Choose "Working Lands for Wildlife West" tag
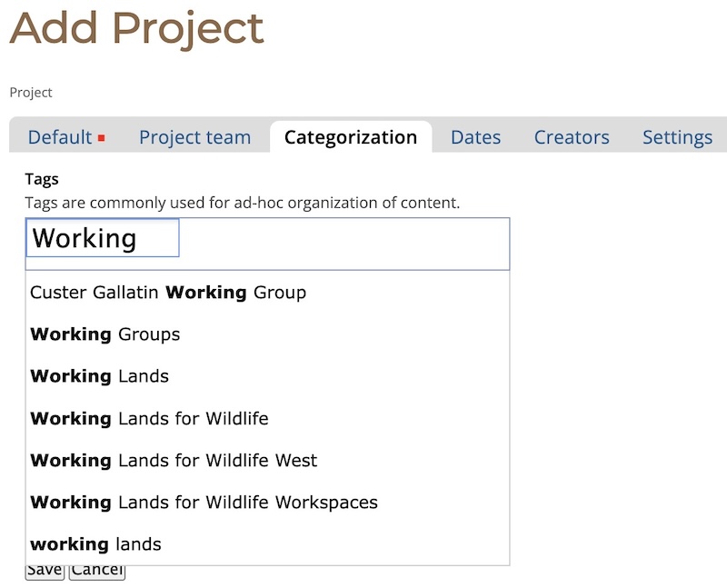727x588 pixels. point(174,460)
